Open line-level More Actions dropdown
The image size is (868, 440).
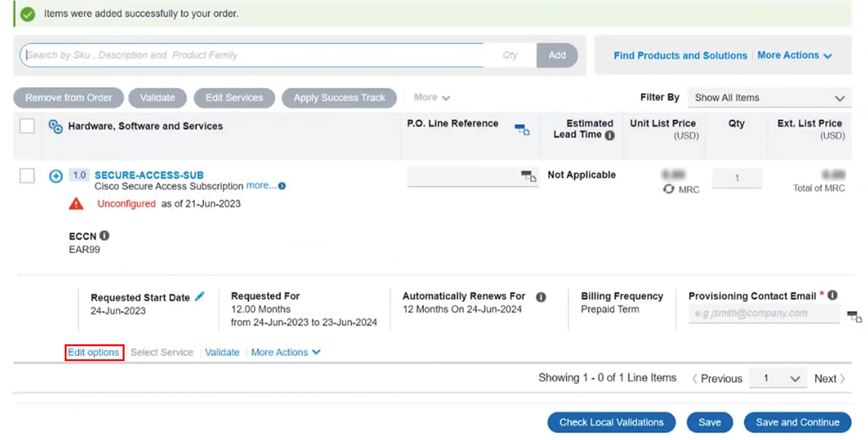point(286,352)
